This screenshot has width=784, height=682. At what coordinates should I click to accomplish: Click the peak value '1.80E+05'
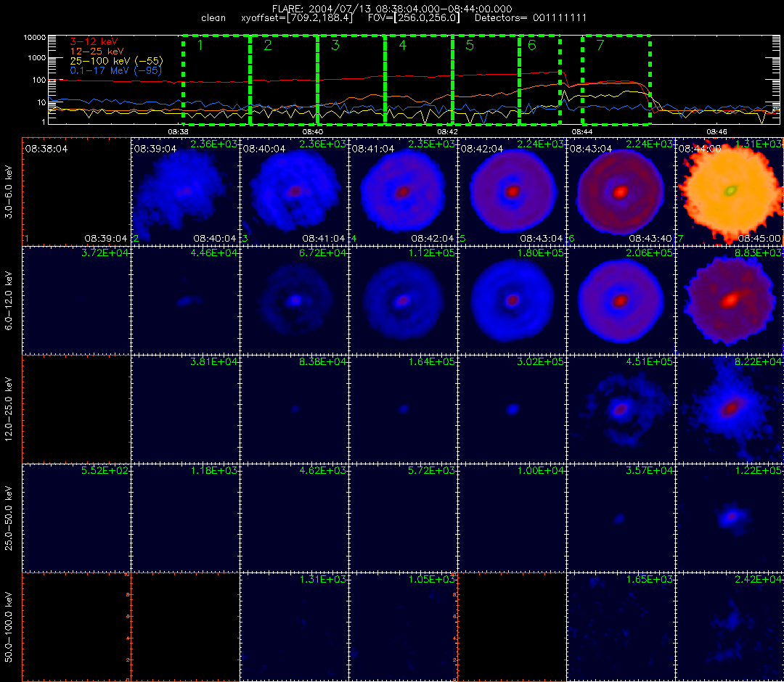tap(540, 252)
